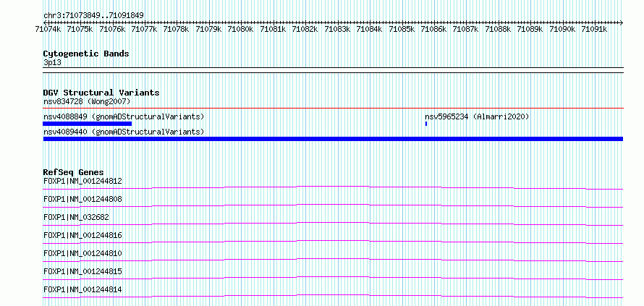Screen dimensions: 644x306
Task: Click the 71082k ruler position label
Action: click(x=305, y=29)
